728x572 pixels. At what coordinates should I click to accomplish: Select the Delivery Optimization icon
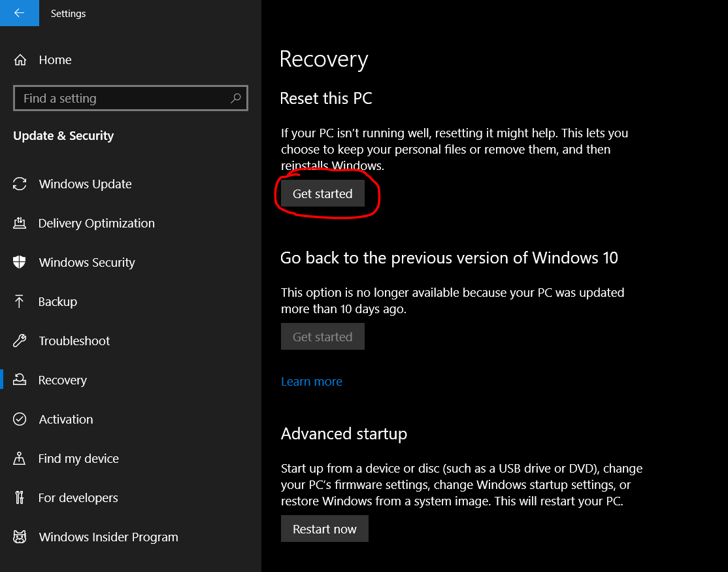pos(20,224)
